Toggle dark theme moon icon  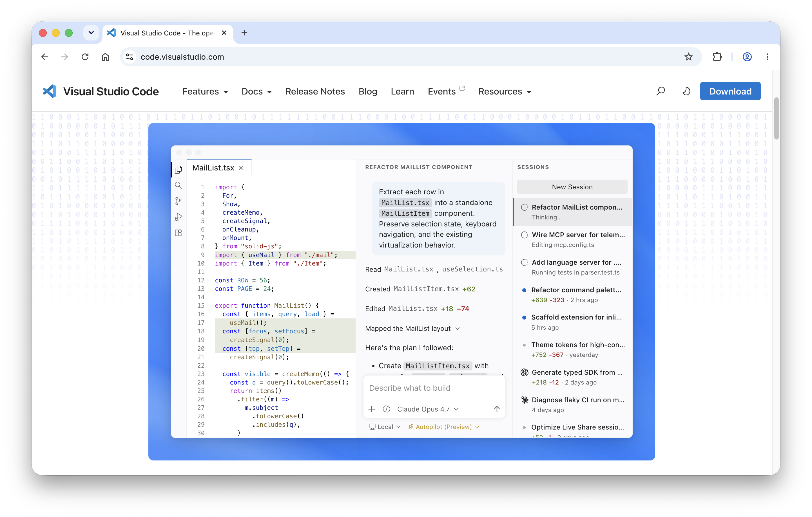click(686, 91)
